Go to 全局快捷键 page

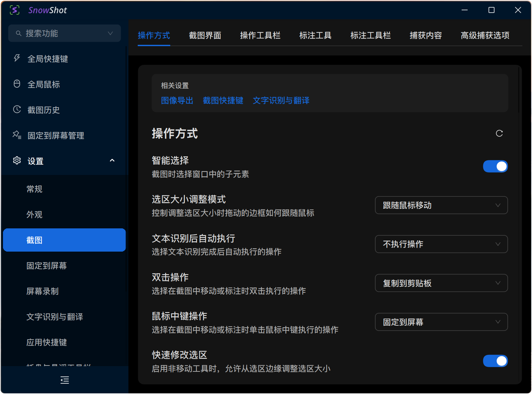tap(64, 59)
